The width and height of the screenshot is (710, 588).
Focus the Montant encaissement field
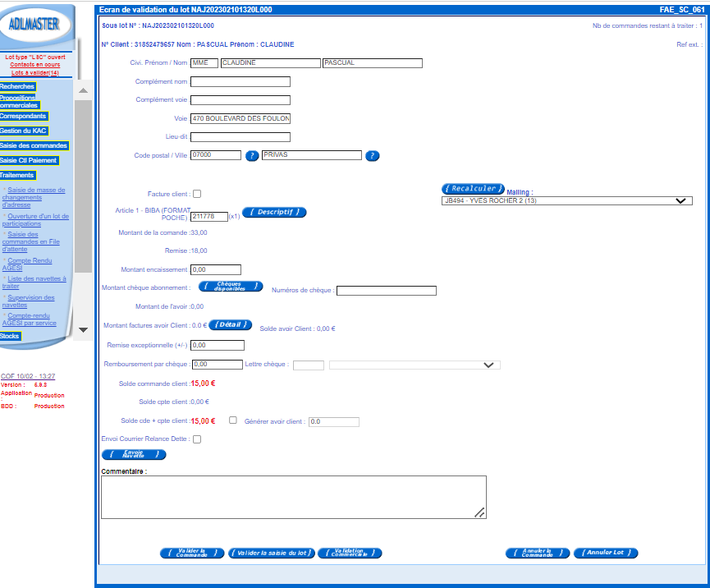point(216,269)
